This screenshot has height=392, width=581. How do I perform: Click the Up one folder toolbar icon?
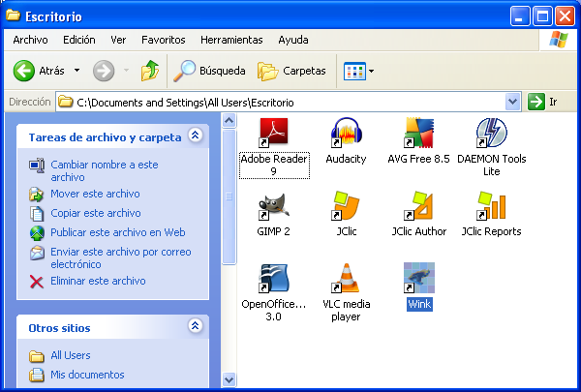[149, 71]
